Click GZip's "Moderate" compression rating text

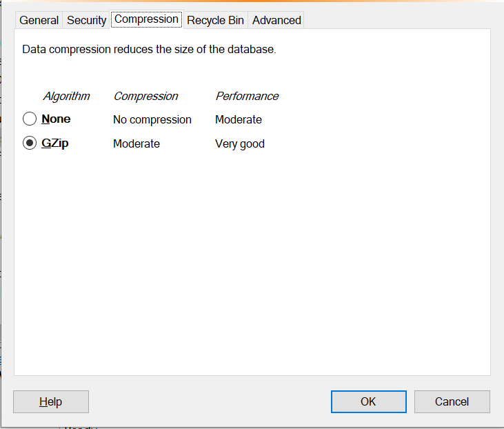tap(137, 143)
